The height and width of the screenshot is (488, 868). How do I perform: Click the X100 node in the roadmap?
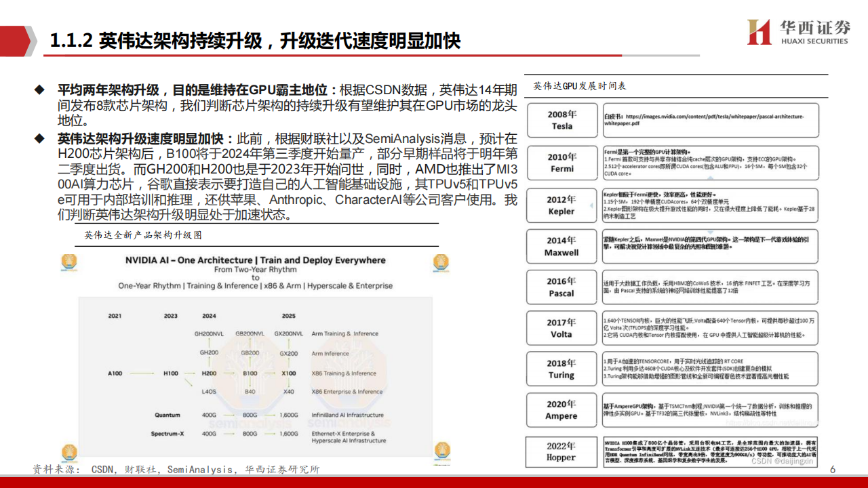(289, 373)
